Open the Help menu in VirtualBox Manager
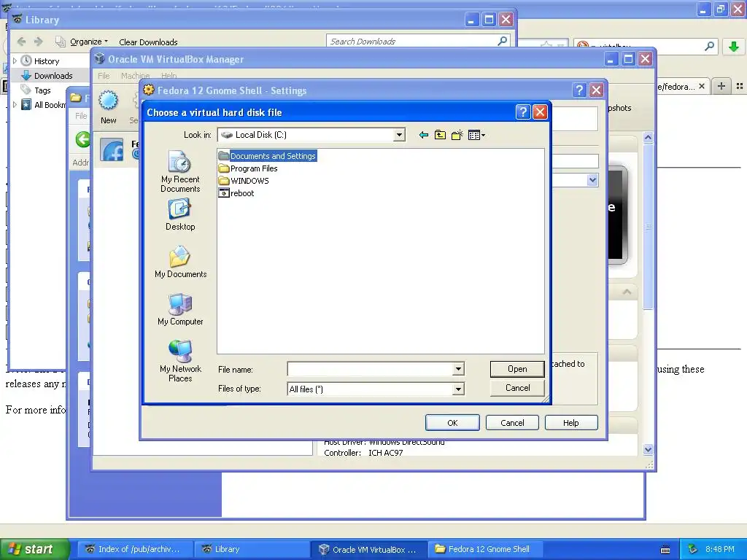Image resolution: width=747 pixels, height=560 pixels. [x=169, y=76]
